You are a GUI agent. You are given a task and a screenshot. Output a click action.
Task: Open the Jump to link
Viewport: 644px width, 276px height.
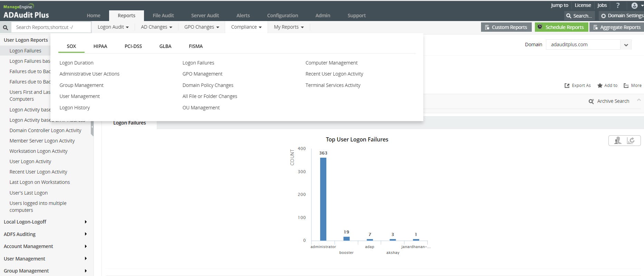point(559,5)
